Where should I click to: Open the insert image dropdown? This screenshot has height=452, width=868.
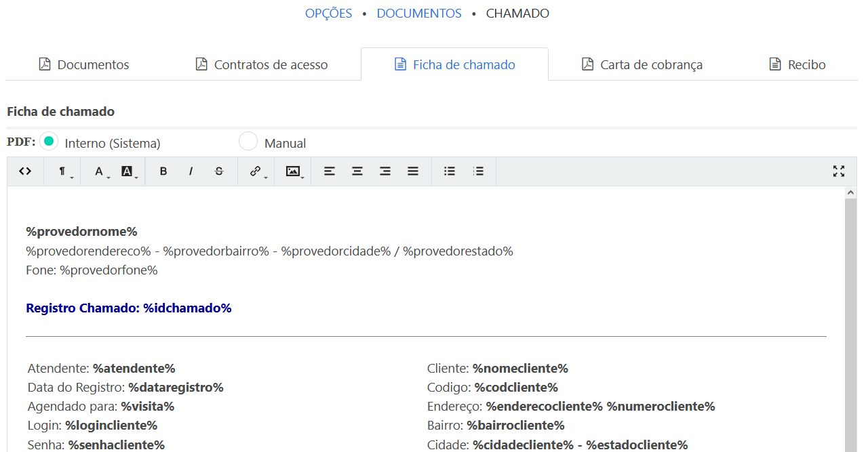(294, 171)
